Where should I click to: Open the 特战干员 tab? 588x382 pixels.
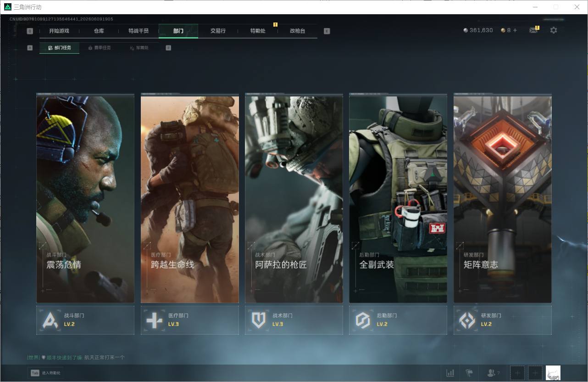[139, 31]
